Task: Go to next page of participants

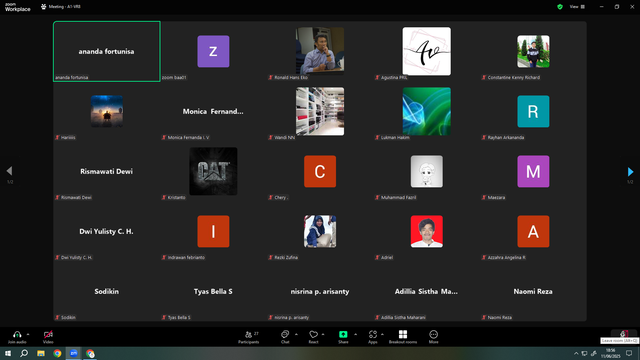Action: click(x=630, y=171)
